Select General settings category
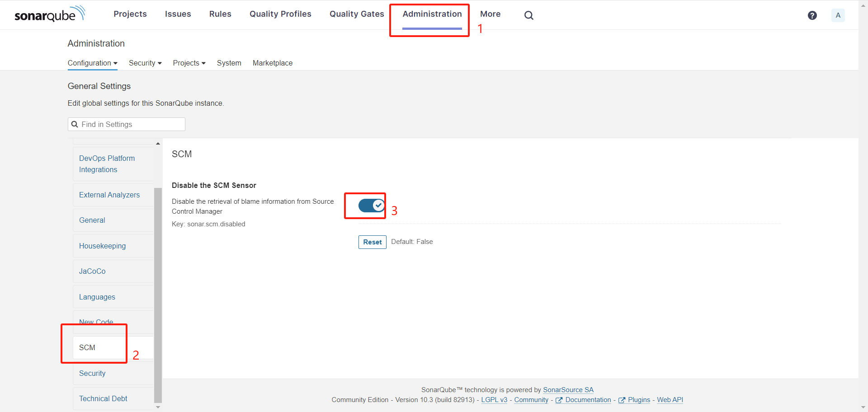Screen dimensions: 868x412 pyautogui.click(x=113, y=220)
